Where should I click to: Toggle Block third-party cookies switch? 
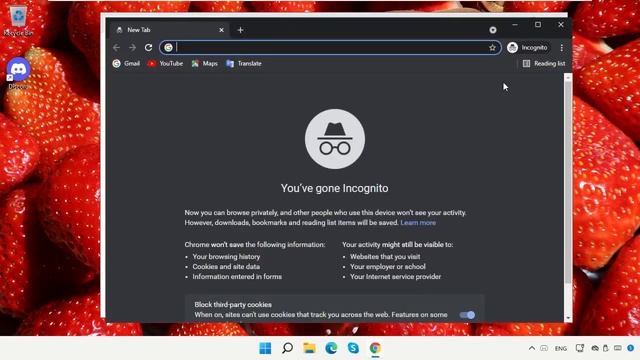point(467,315)
